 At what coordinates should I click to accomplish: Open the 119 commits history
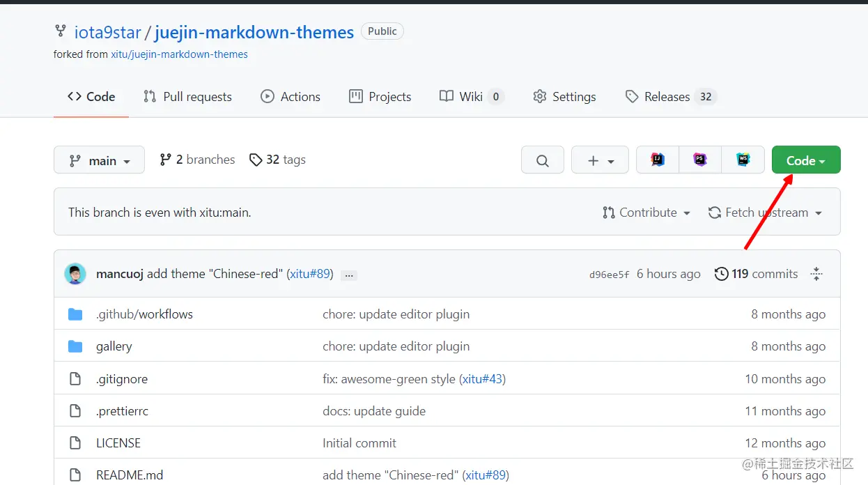pyautogui.click(x=757, y=274)
